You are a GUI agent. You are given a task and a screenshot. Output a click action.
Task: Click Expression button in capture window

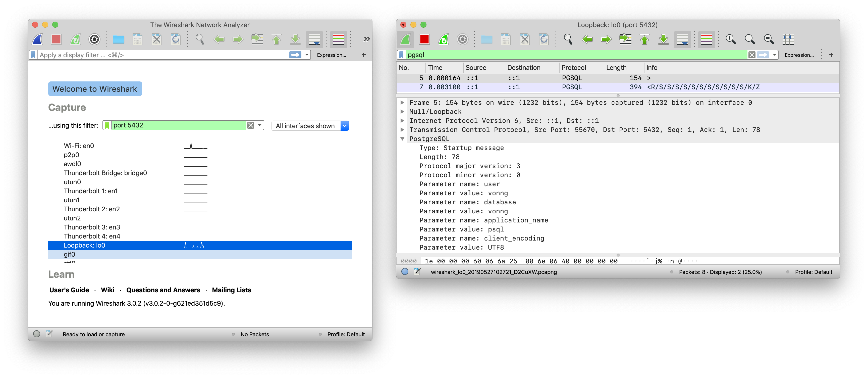tap(799, 55)
